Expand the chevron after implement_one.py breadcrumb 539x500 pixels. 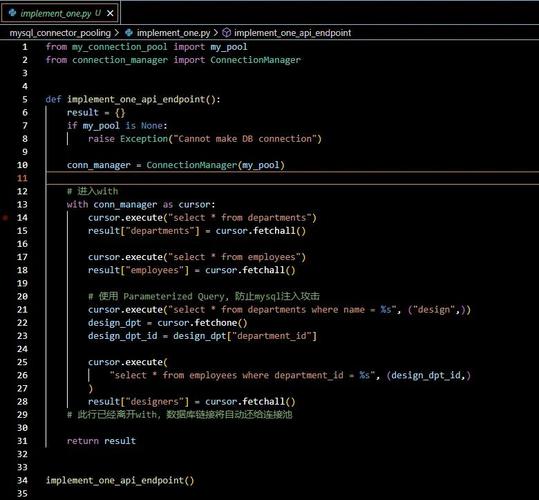(x=216, y=33)
